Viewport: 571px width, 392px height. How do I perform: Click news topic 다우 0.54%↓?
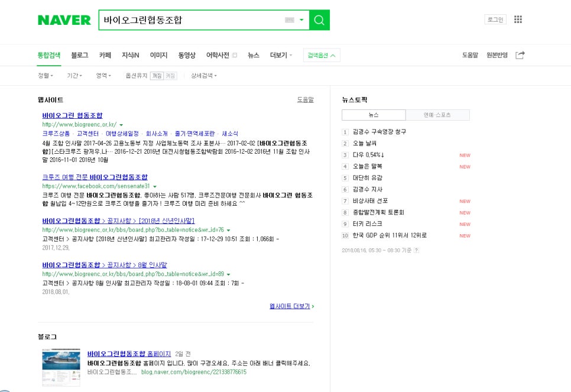[368, 155]
